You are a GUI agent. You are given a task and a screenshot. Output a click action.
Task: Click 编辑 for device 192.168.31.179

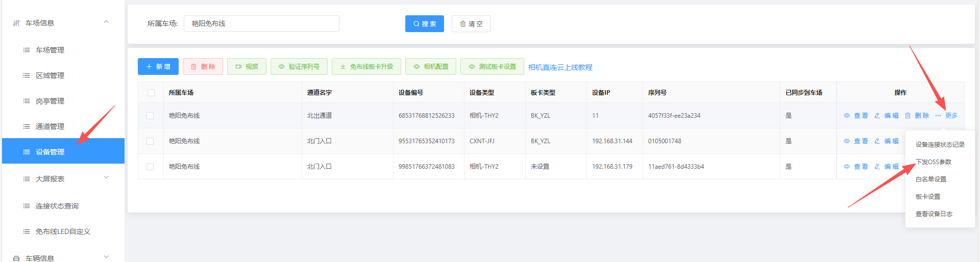(887, 167)
